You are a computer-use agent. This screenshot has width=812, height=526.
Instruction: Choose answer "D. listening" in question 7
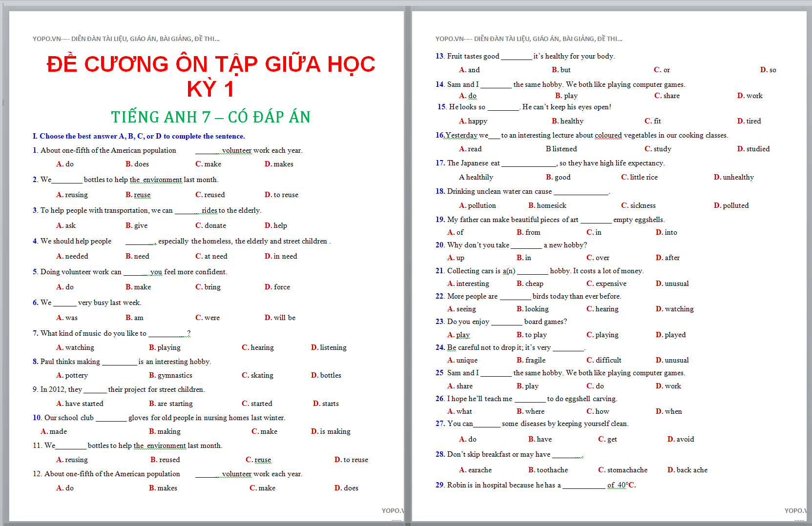pyautogui.click(x=329, y=347)
